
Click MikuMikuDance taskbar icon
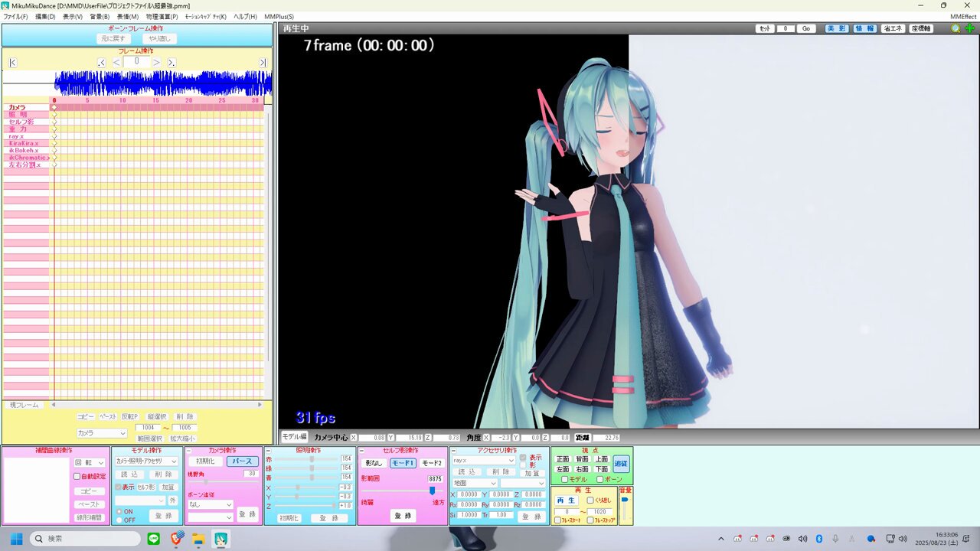tap(221, 539)
